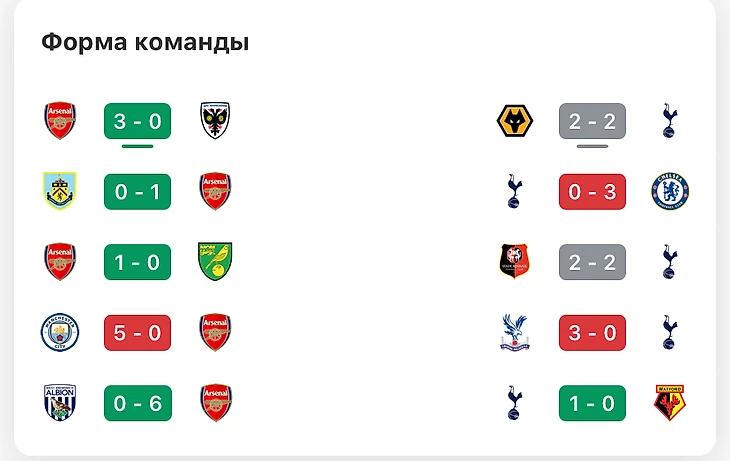This screenshot has width=730, height=461.
Task: Click Arsenal logo in the Wimbledon match row
Action: coord(60,121)
